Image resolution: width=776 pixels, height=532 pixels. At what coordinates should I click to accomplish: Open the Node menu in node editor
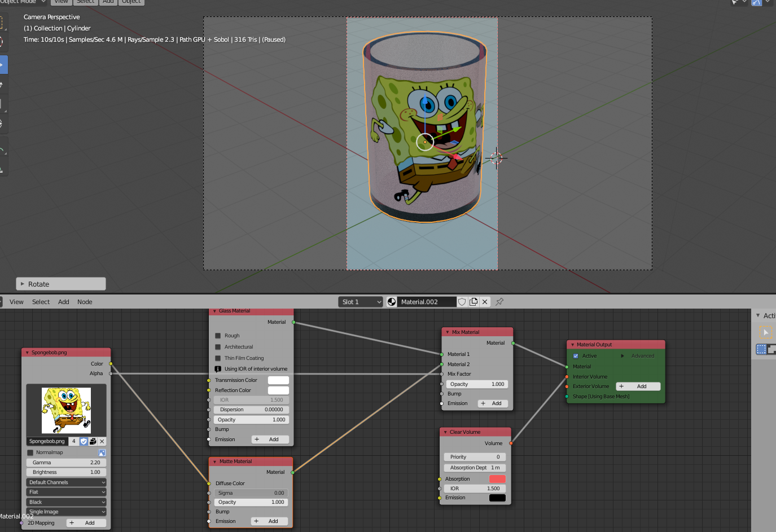pyautogui.click(x=85, y=302)
